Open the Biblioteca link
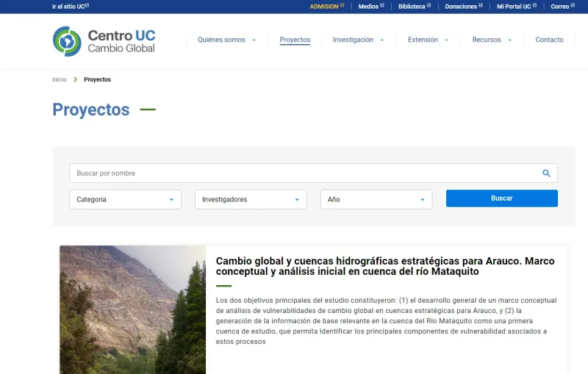Viewport: 588px width, 374px height. [412, 7]
